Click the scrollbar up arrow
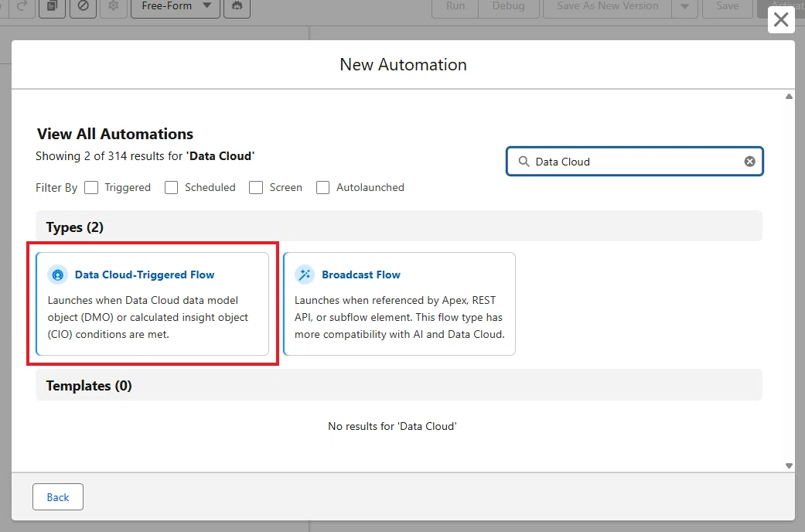The height and width of the screenshot is (532, 805). pos(789,97)
